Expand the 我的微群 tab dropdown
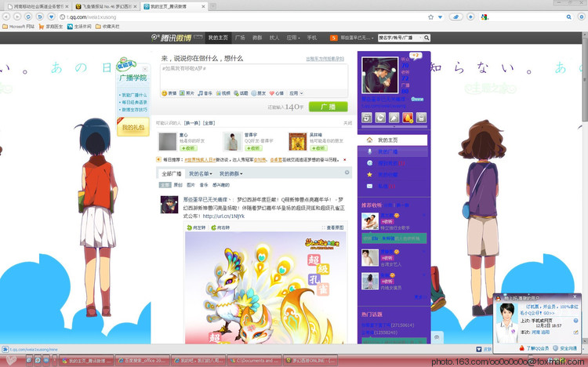 pos(230,174)
